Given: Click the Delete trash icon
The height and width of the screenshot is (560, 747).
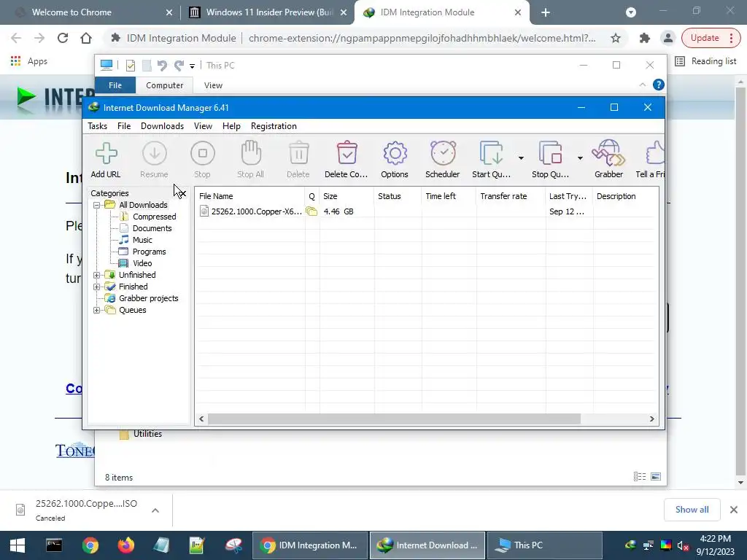Looking at the screenshot, I should click(x=298, y=153).
